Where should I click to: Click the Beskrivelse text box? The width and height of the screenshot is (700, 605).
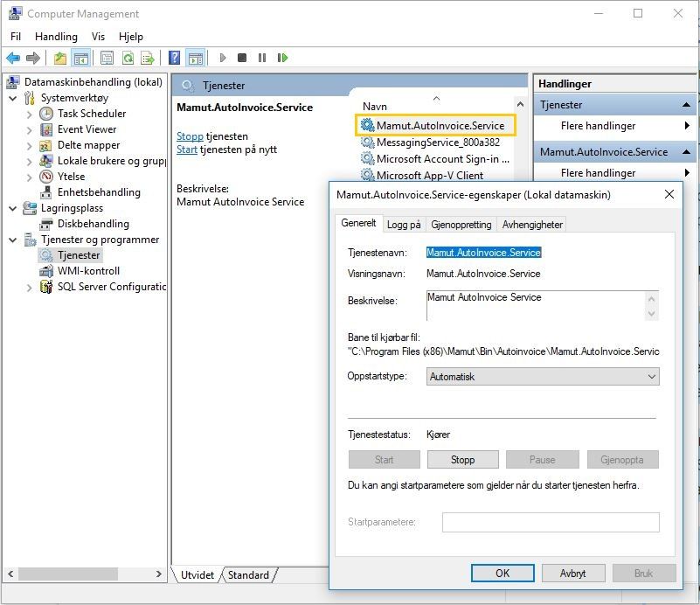pos(537,305)
